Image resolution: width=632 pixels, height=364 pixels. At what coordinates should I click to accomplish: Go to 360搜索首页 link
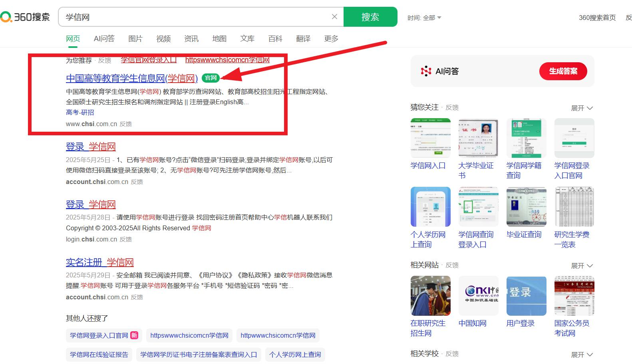click(597, 18)
